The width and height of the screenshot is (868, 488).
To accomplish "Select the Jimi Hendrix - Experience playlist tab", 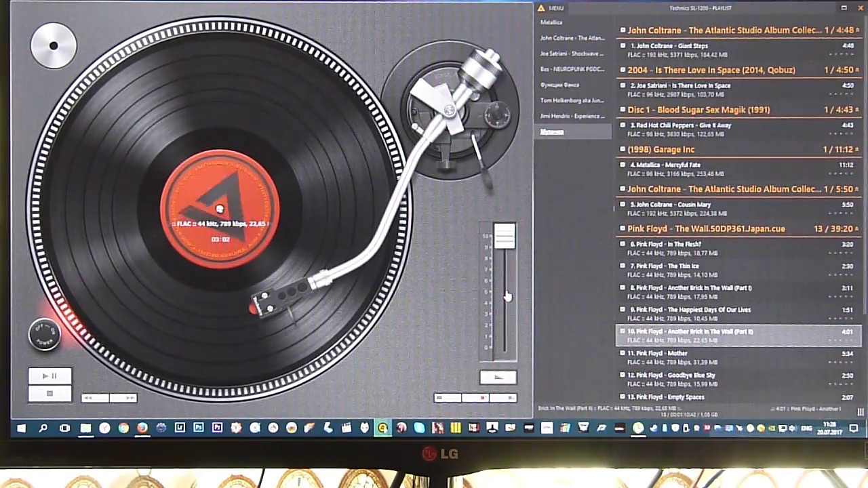I will click(x=572, y=116).
